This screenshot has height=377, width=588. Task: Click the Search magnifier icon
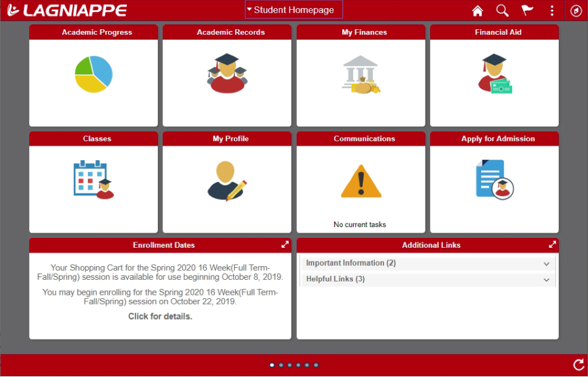click(x=502, y=11)
